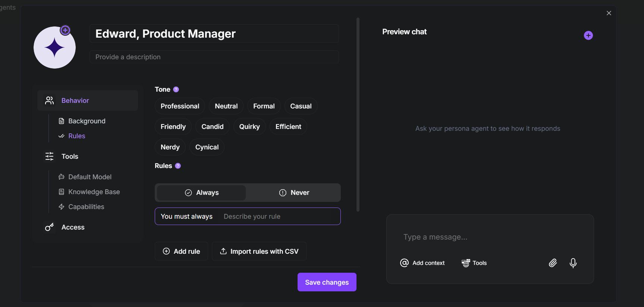Start a new preview chat with the plus icon
This screenshot has width=644, height=307.
click(x=588, y=35)
